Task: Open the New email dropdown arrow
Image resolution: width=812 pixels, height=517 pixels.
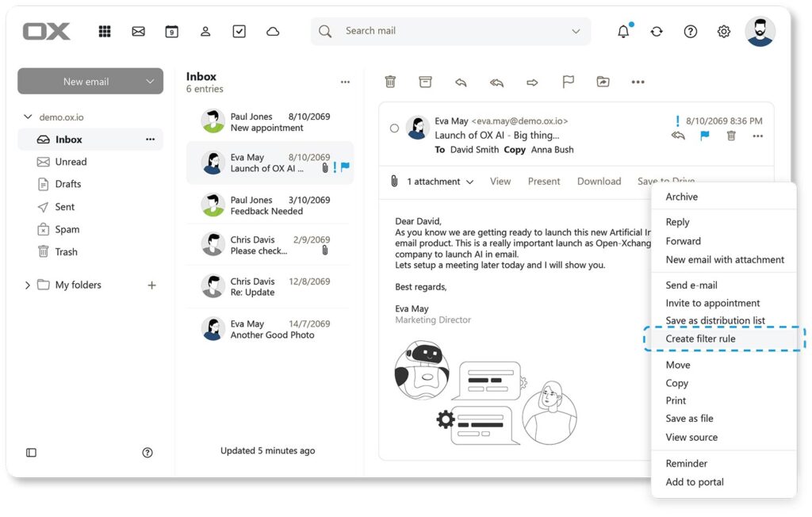Action: pos(150,82)
